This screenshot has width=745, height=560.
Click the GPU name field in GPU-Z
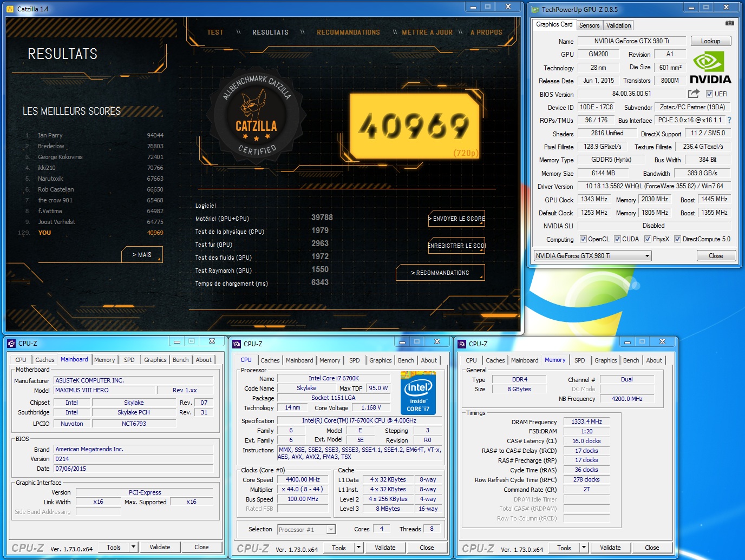click(x=631, y=41)
